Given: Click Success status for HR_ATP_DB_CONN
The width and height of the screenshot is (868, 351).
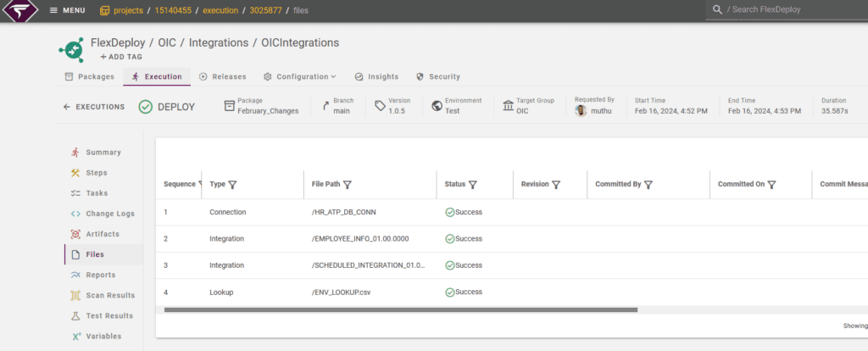Looking at the screenshot, I should click(x=464, y=212).
